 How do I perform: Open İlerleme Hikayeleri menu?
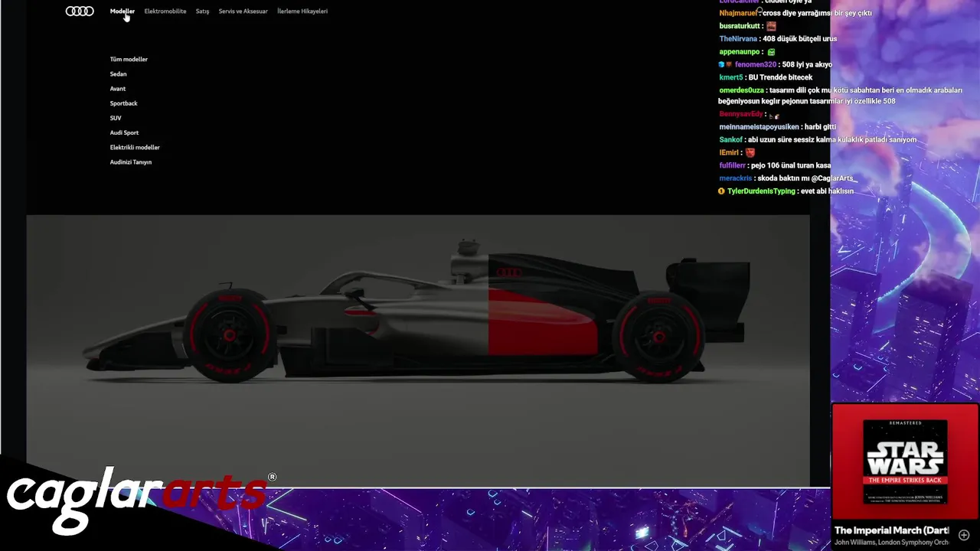[x=302, y=11]
